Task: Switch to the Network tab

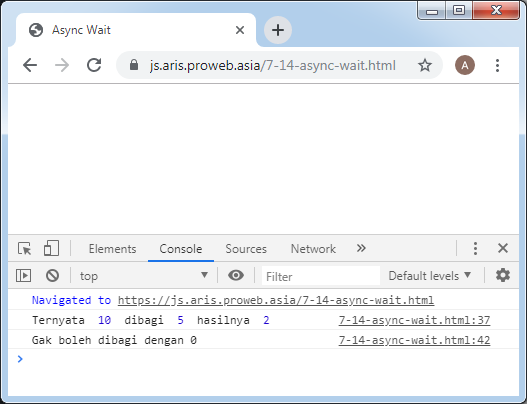Action: pos(313,249)
